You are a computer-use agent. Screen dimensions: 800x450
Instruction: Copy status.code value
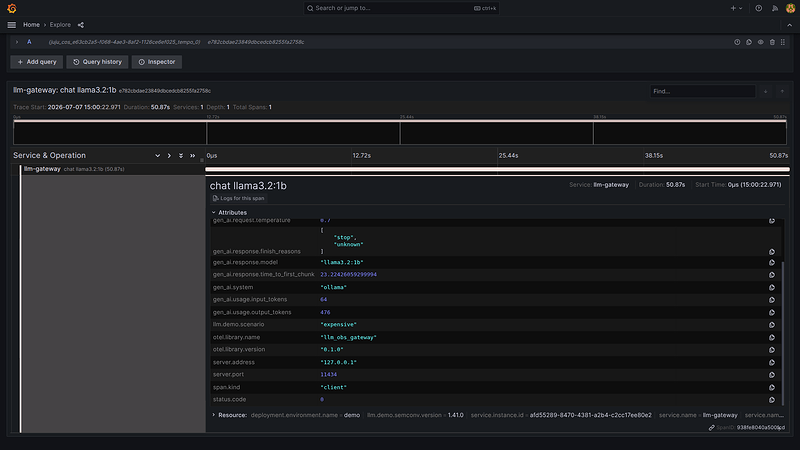[772, 399]
